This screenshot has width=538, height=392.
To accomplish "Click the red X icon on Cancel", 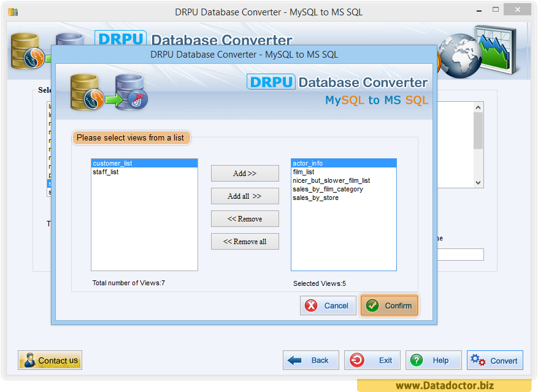I will 311,305.
